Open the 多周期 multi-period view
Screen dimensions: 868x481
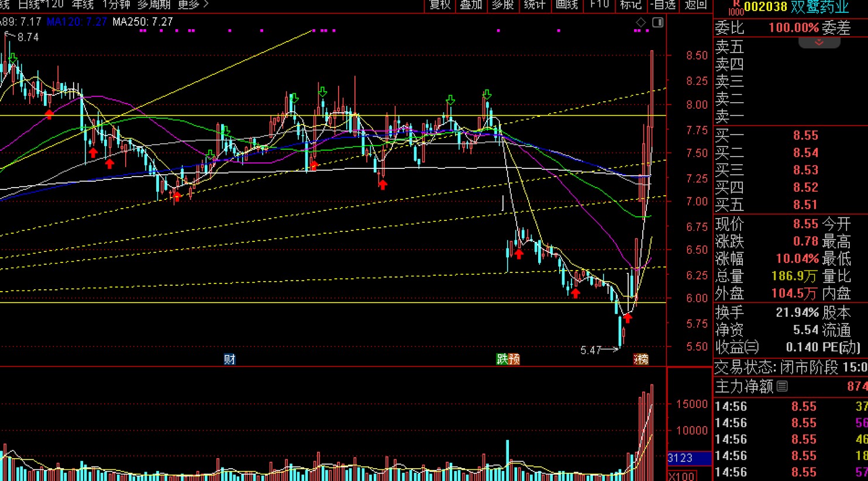pyautogui.click(x=154, y=5)
